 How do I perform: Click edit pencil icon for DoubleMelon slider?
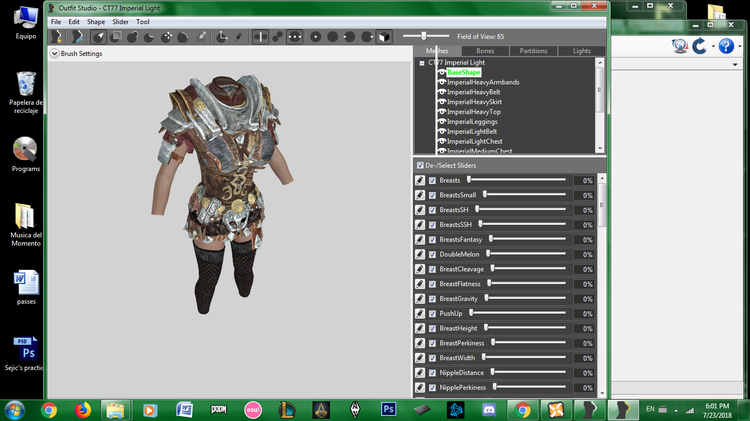[x=420, y=254]
